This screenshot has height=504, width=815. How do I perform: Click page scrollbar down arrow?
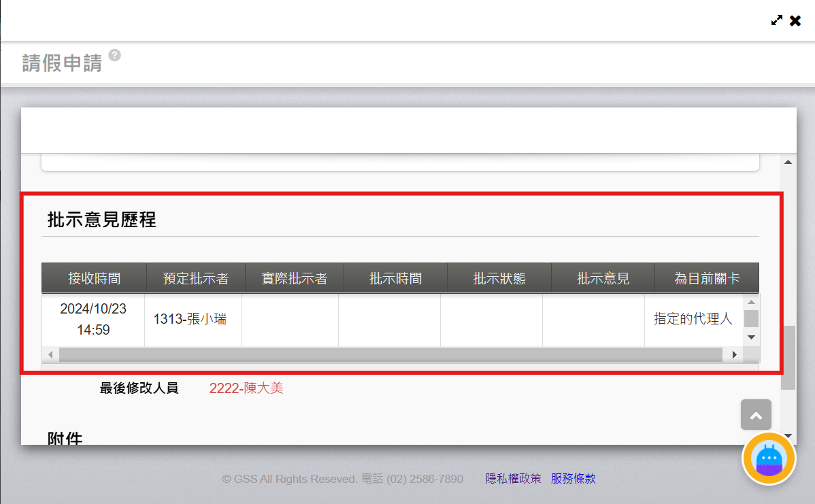[x=788, y=436]
